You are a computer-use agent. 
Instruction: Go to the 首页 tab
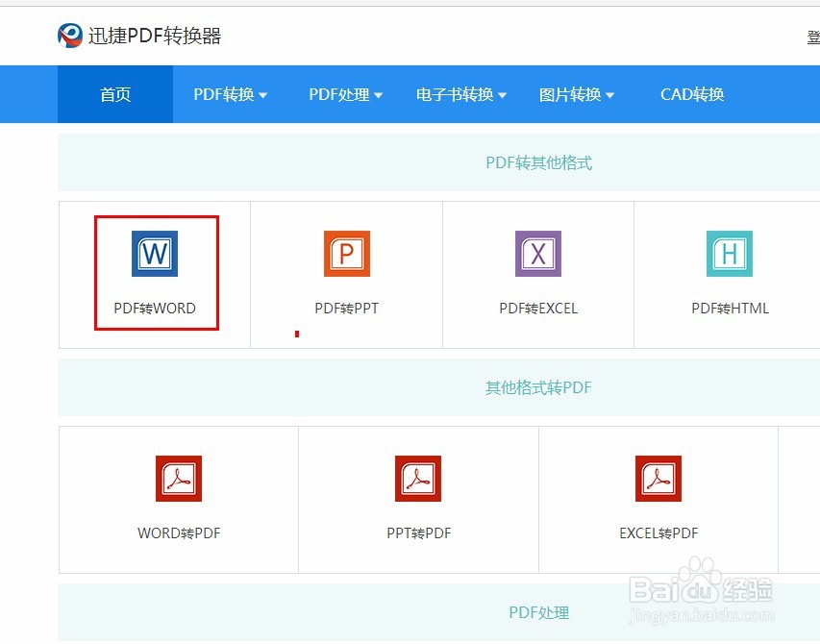point(115,94)
